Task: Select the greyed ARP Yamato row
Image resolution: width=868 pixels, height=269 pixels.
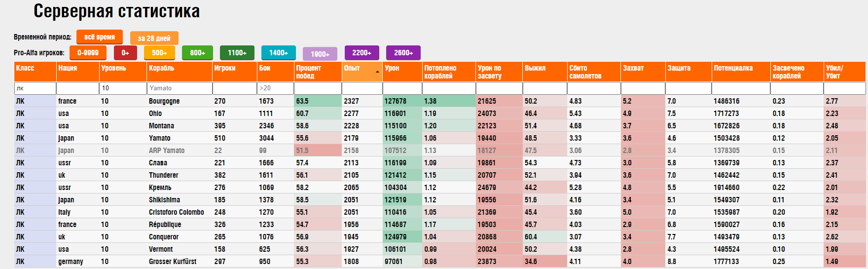Action: pyautogui.click(x=440, y=151)
